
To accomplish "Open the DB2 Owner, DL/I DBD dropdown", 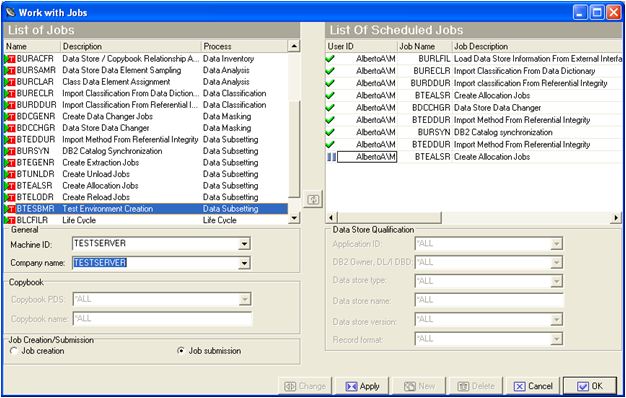I will 556,262.
